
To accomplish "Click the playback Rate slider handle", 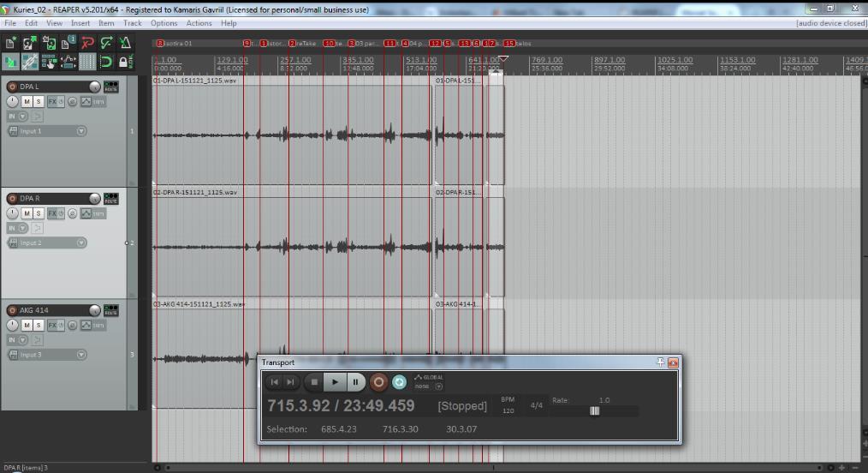I will 595,411.
